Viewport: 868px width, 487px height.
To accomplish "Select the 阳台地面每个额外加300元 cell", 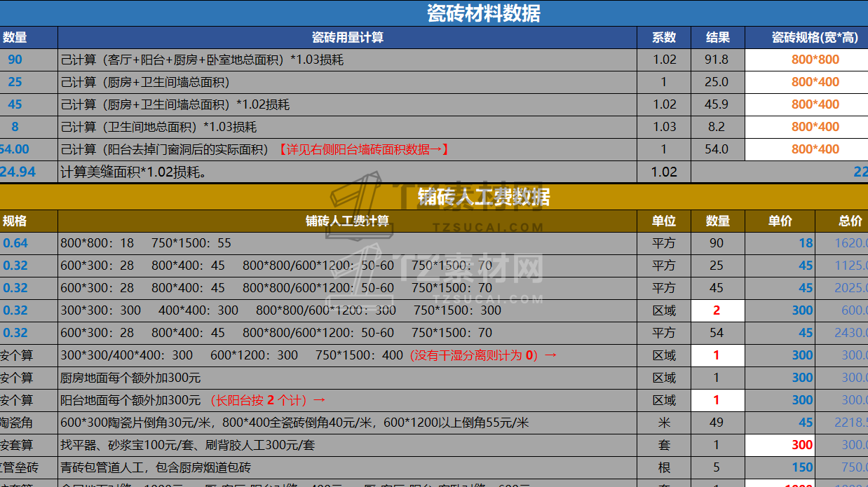I will coord(348,400).
